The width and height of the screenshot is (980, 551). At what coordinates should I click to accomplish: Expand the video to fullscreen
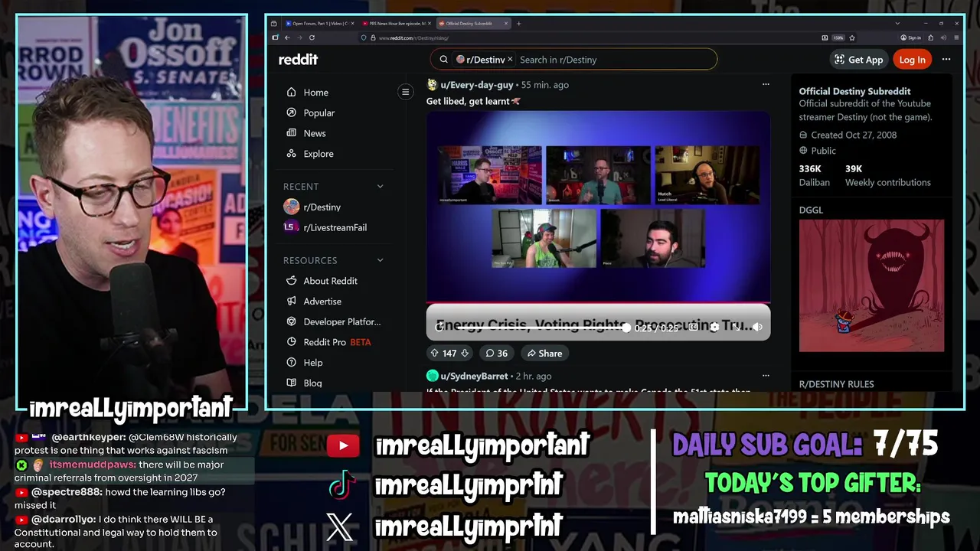(x=736, y=327)
